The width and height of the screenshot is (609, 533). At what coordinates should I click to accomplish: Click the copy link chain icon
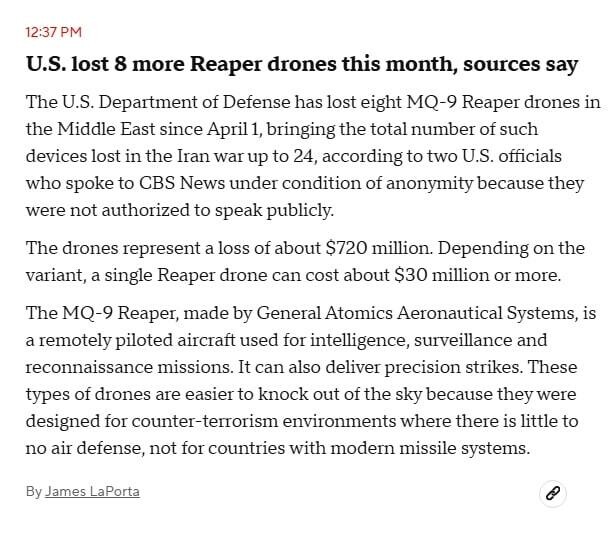point(552,492)
